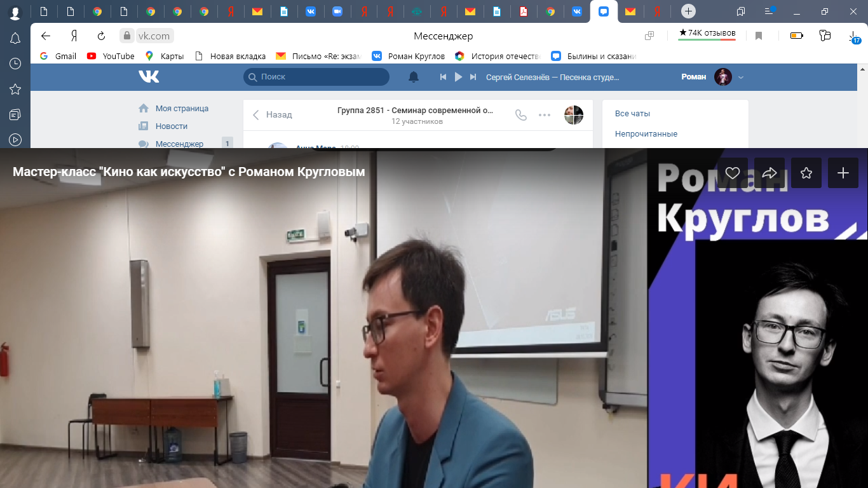Open collections icon in the left sidebar
This screenshot has width=868, height=488.
tap(15, 114)
